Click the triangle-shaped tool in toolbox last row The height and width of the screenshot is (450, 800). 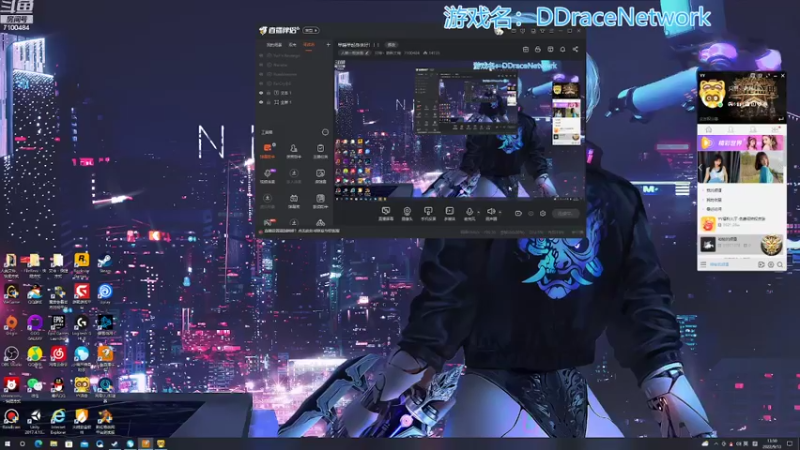point(320,222)
